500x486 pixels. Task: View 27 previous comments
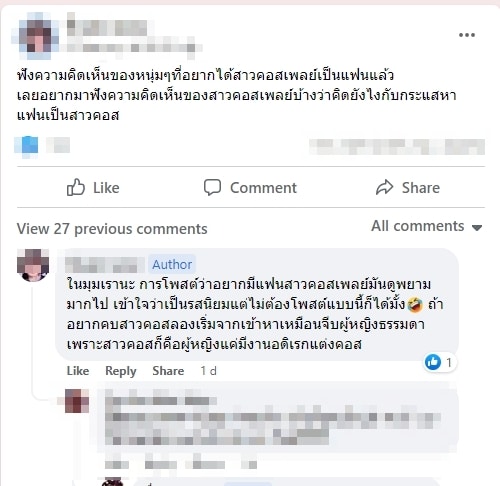112,229
